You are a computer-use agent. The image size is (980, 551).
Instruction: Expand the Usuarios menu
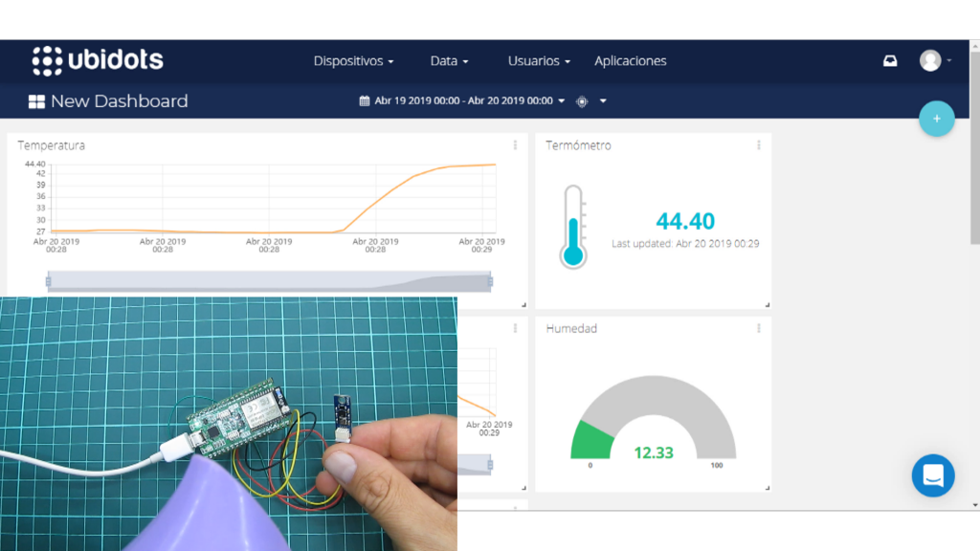[x=539, y=61]
